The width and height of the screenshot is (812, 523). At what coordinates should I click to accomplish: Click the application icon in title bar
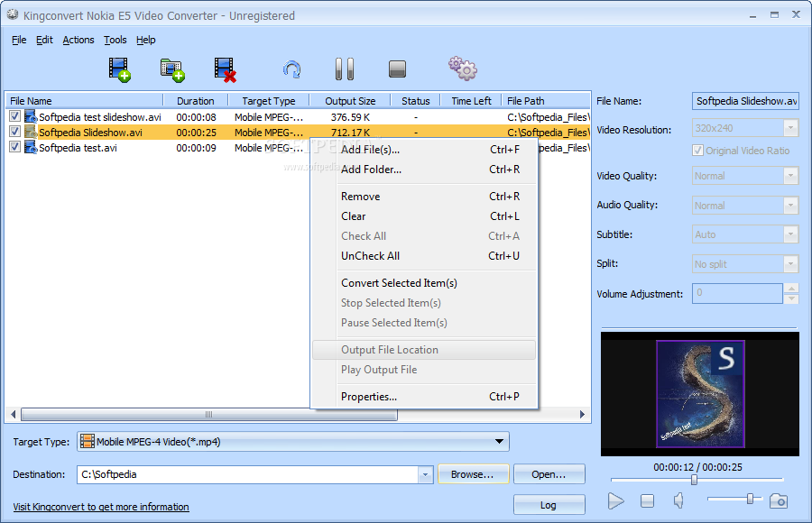(13, 15)
